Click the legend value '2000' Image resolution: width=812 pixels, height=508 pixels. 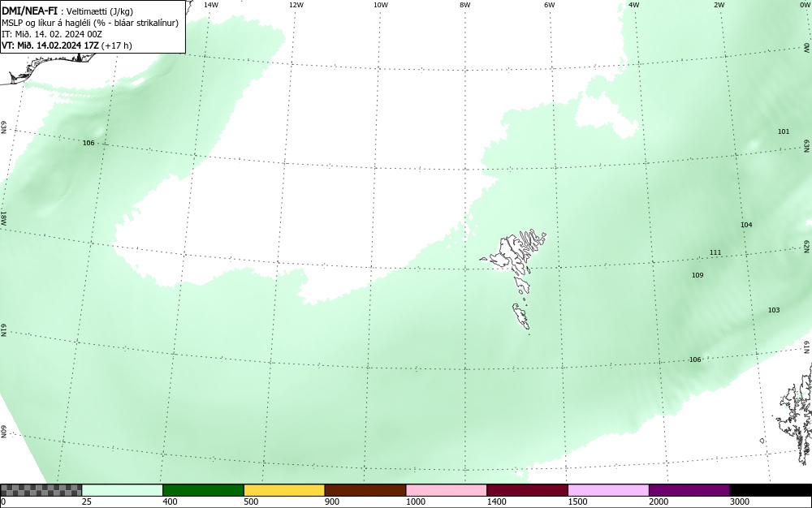(x=659, y=502)
